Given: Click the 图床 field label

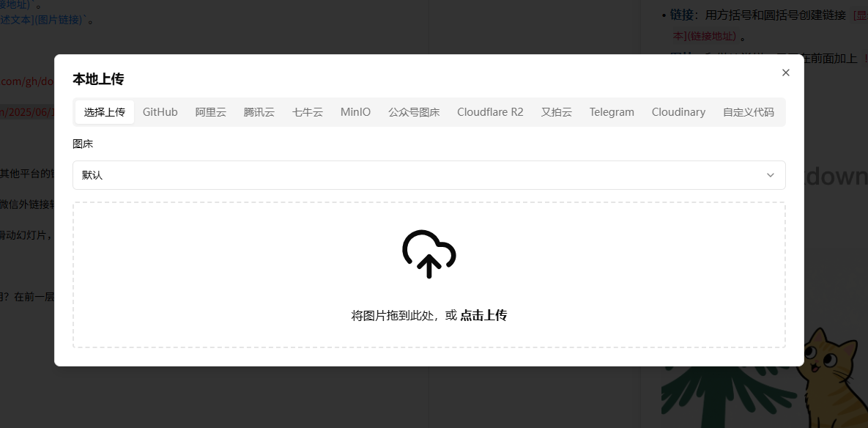Looking at the screenshot, I should [83, 144].
